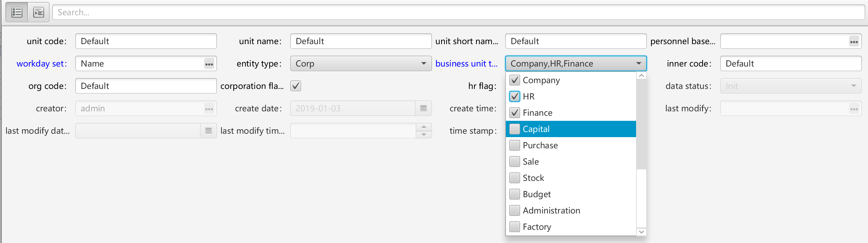Click the dropdown list scrollbar thumb
868x243 pixels.
point(641,124)
